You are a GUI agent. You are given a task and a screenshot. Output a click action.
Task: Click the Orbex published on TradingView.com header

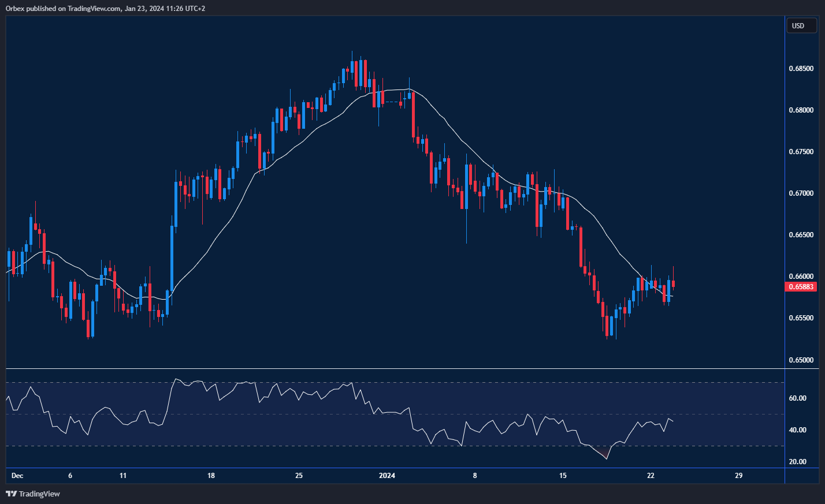point(105,9)
